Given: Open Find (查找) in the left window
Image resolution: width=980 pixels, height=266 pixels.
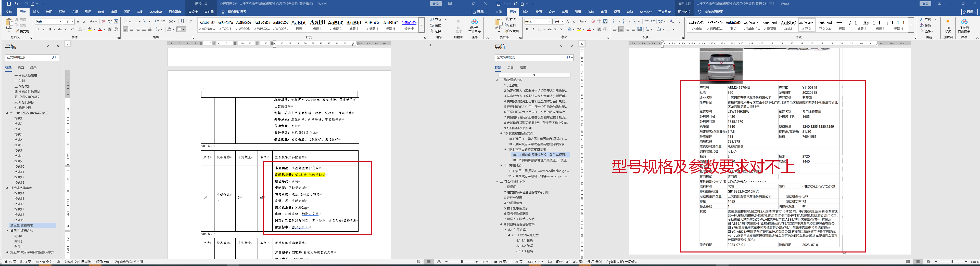Looking at the screenshot, I should [436, 20].
